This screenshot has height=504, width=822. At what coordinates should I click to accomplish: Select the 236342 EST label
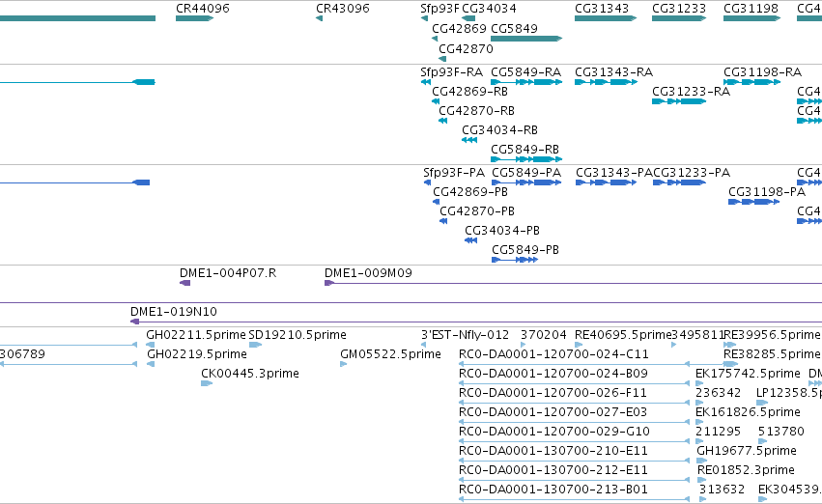click(x=719, y=393)
